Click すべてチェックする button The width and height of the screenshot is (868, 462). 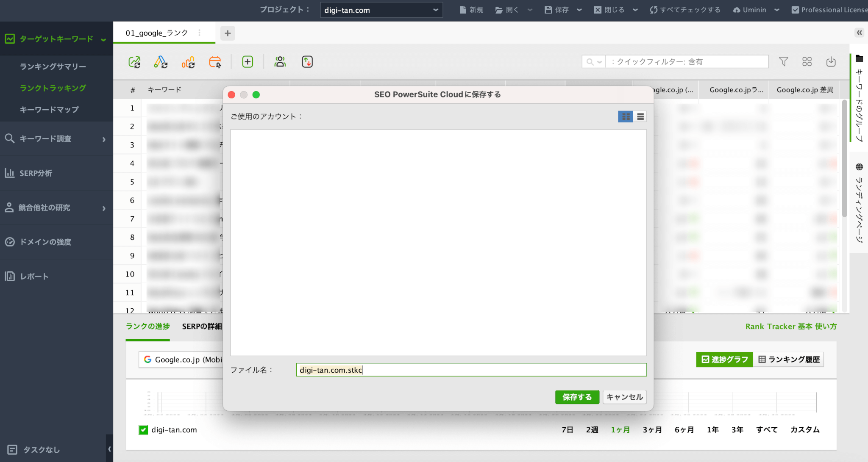coord(685,10)
